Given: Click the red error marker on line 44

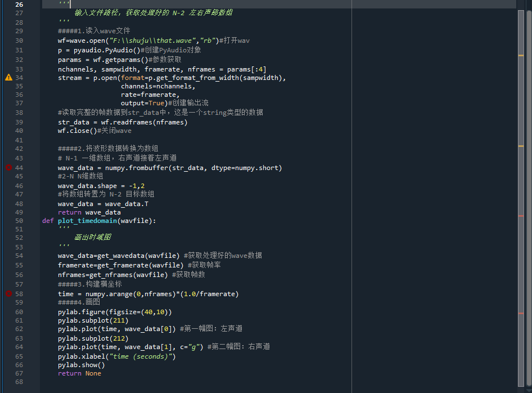Looking at the screenshot, I should click(x=9, y=167).
